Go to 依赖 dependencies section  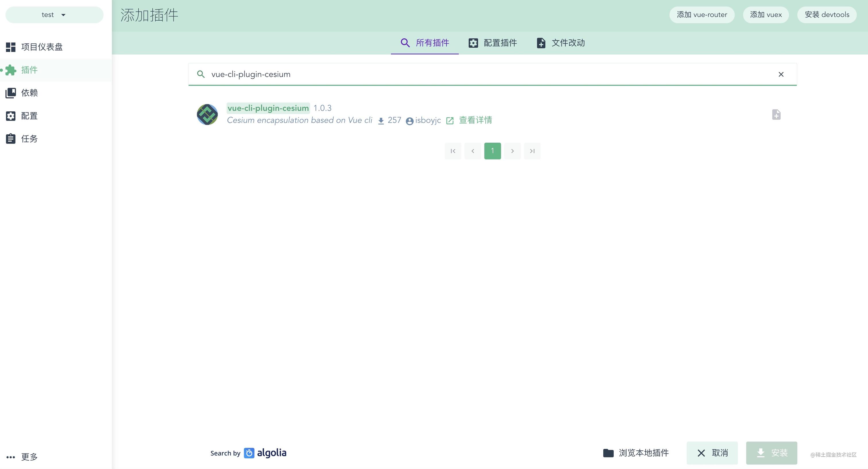(x=56, y=93)
